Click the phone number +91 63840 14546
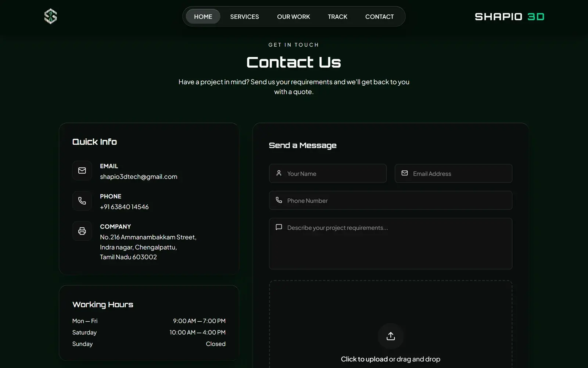 pos(124,207)
